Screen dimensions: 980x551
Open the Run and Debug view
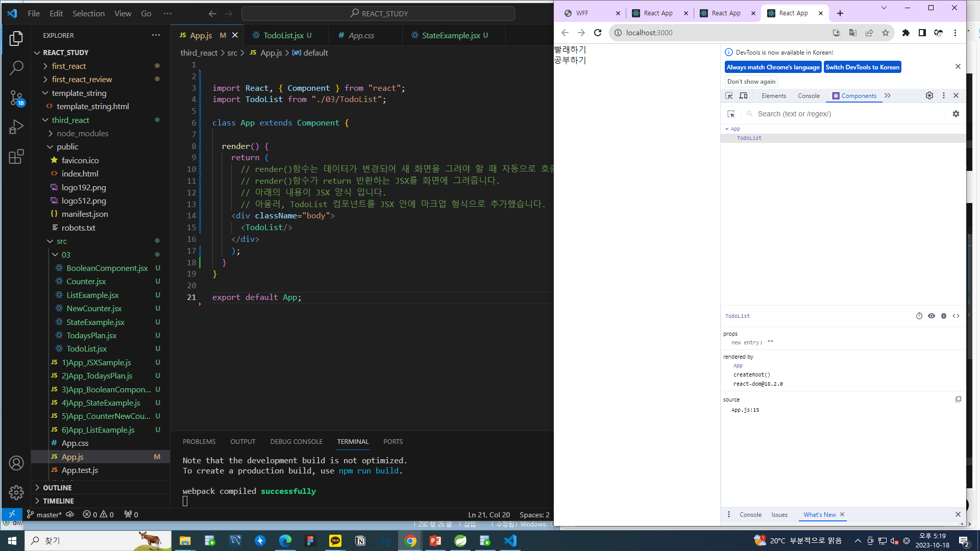click(x=16, y=127)
